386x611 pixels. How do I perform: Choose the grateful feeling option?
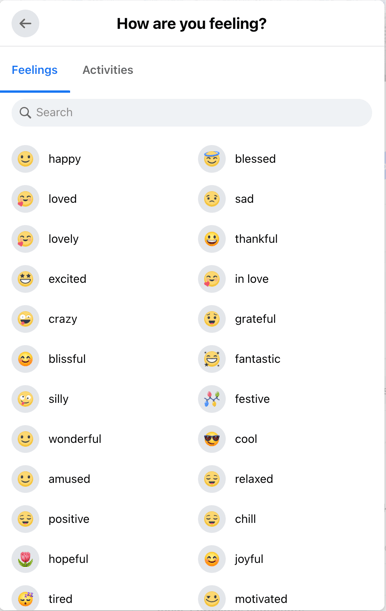284,319
